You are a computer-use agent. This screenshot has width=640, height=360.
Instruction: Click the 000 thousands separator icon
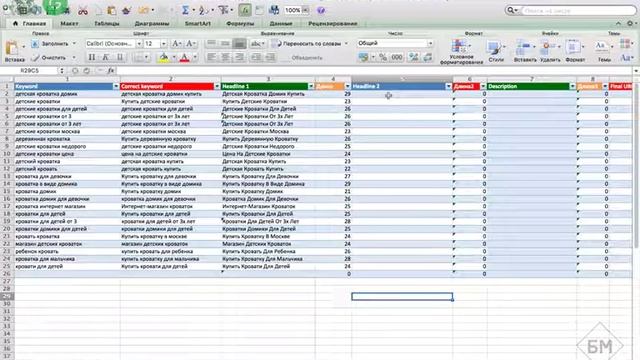tap(397, 58)
